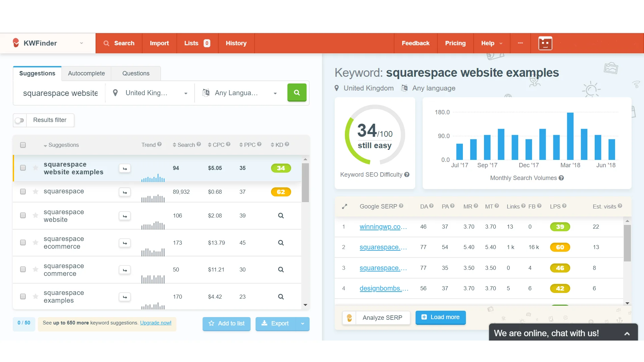The height and width of the screenshot is (362, 644).
Task: Switch to the Questions tab
Action: (136, 73)
